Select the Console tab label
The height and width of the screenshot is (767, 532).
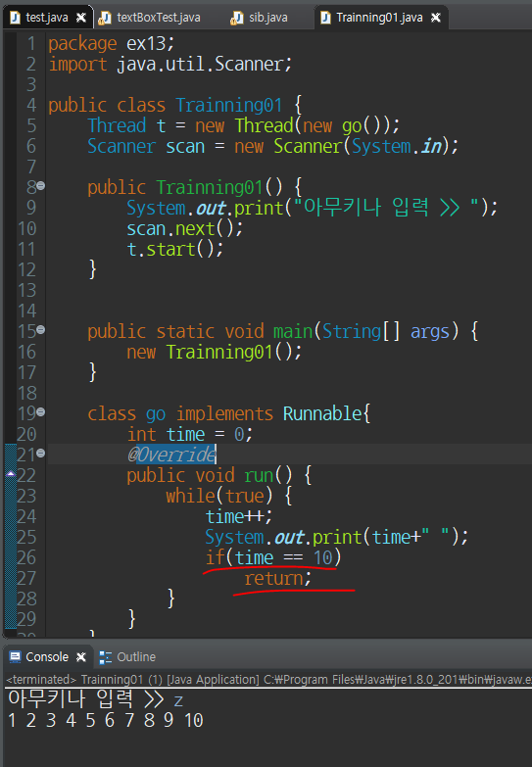pos(47,657)
